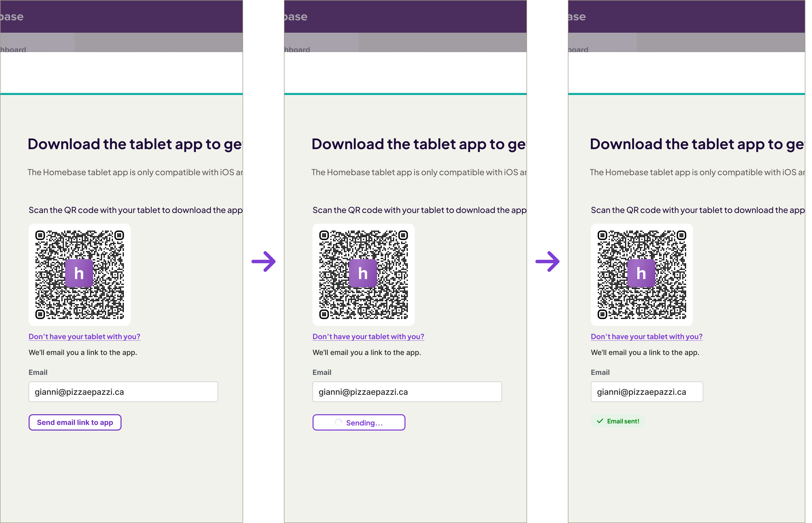The image size is (812, 523).
Task: Click the green checkmark icon beside Email sent
Action: pyautogui.click(x=600, y=421)
